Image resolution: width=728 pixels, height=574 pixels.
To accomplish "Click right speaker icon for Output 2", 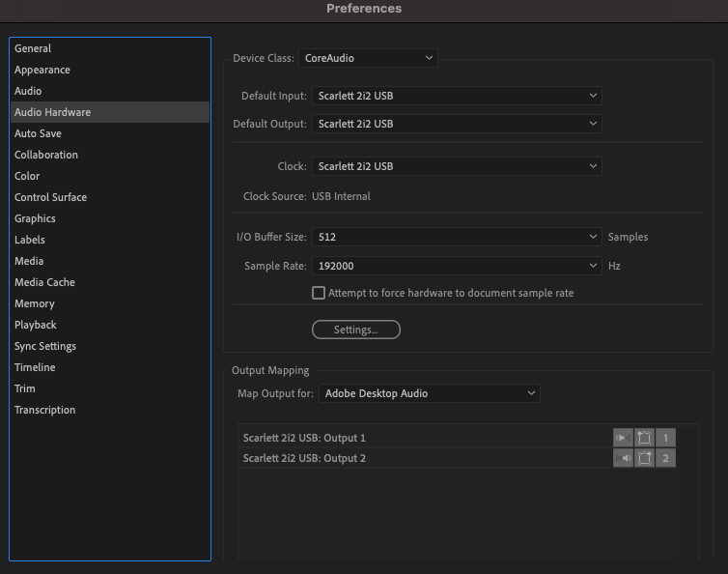I will pos(623,458).
